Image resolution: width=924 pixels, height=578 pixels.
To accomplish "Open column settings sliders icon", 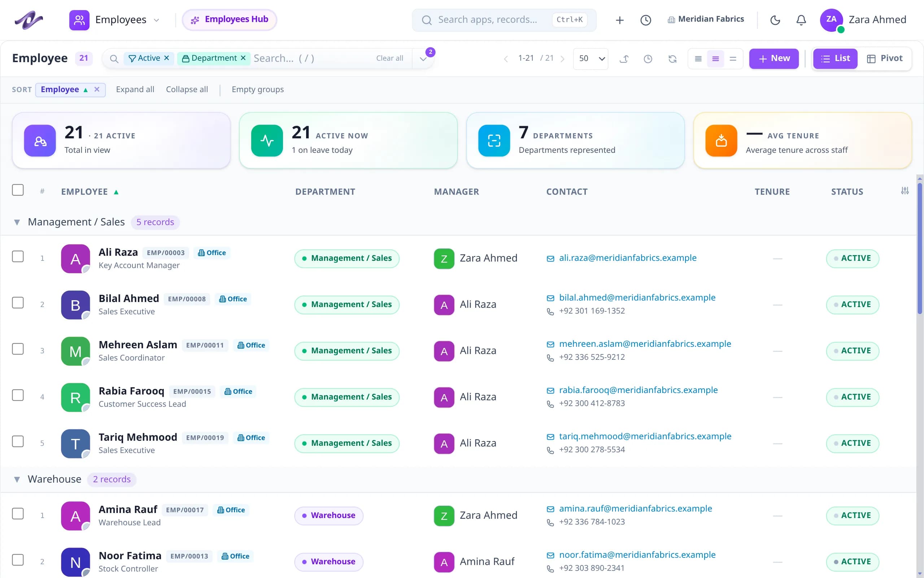I will (905, 191).
